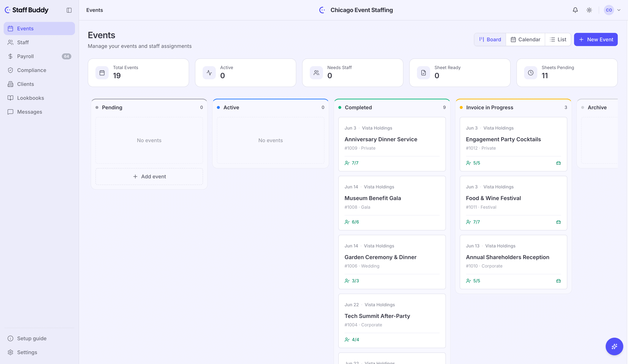The width and height of the screenshot is (628, 364).
Task: Click Sheets Pending value 11
Action: tap(545, 76)
